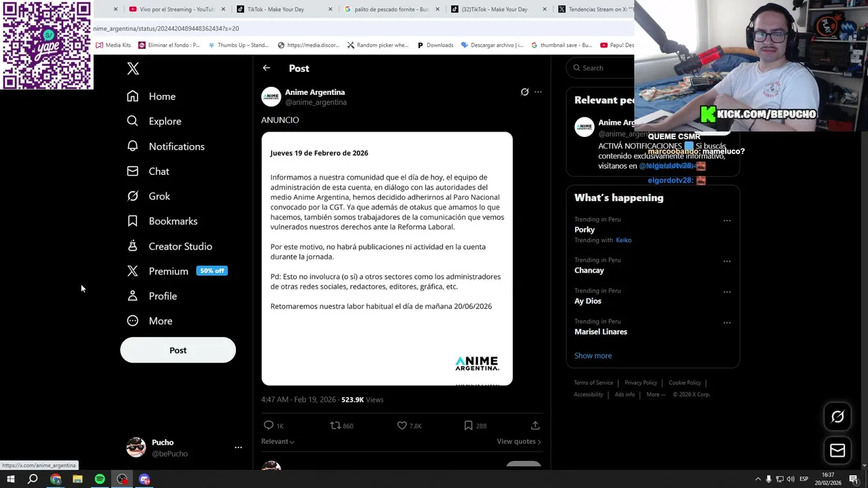Open Terms of Service footer link
The height and width of the screenshot is (488, 868).
[x=593, y=383]
